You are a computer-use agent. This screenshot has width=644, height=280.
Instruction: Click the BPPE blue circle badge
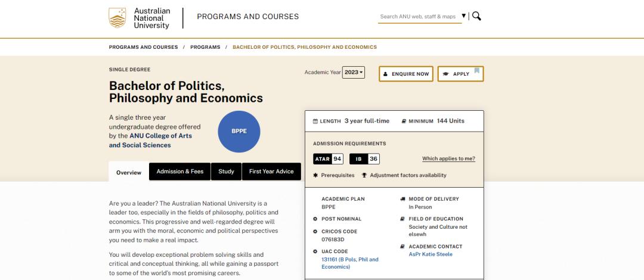point(239,131)
